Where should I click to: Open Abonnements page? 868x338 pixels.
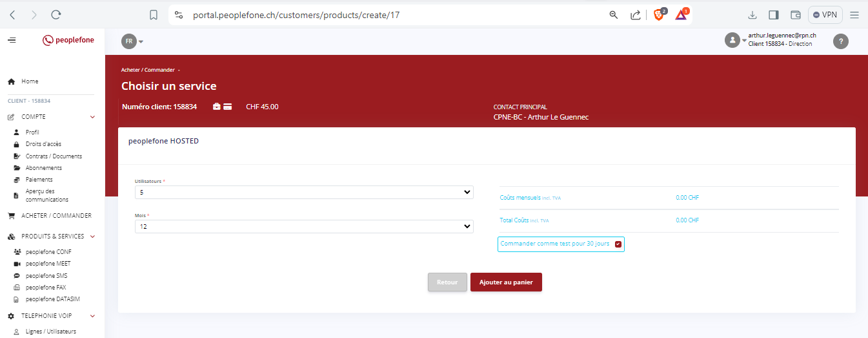pyautogui.click(x=44, y=168)
